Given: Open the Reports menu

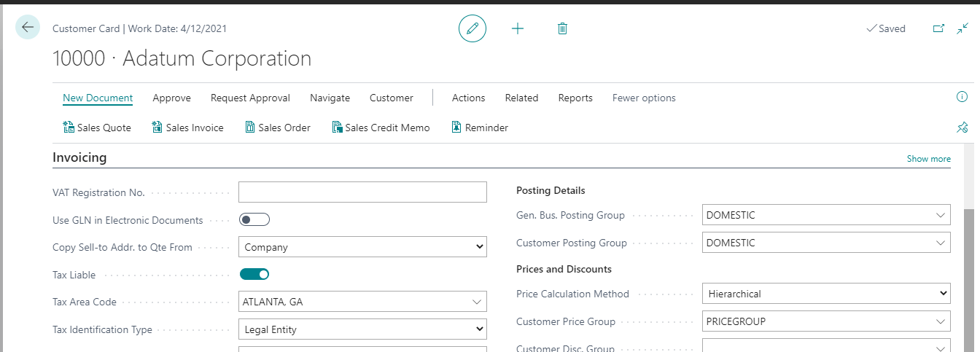Looking at the screenshot, I should coord(575,98).
